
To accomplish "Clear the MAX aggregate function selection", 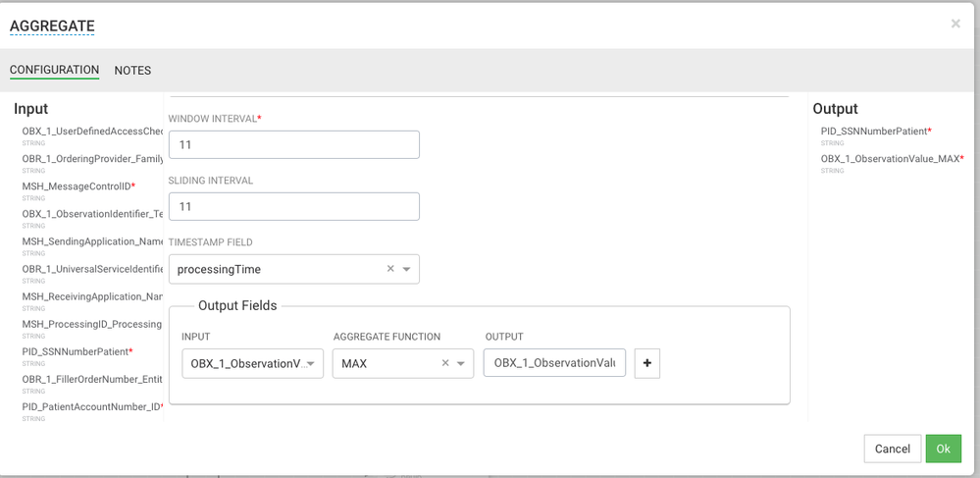I will click(445, 363).
